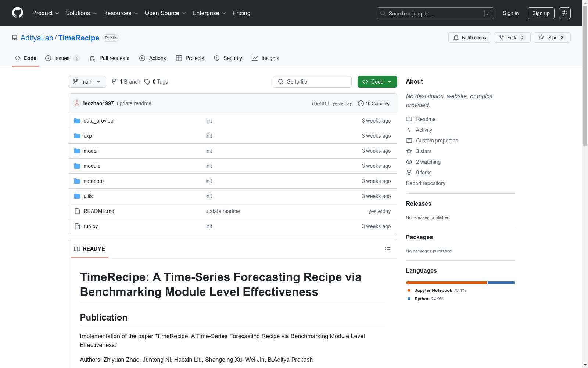Viewport: 588px width, 368px height.
Task: Click the Search or jump to field
Action: 435,13
